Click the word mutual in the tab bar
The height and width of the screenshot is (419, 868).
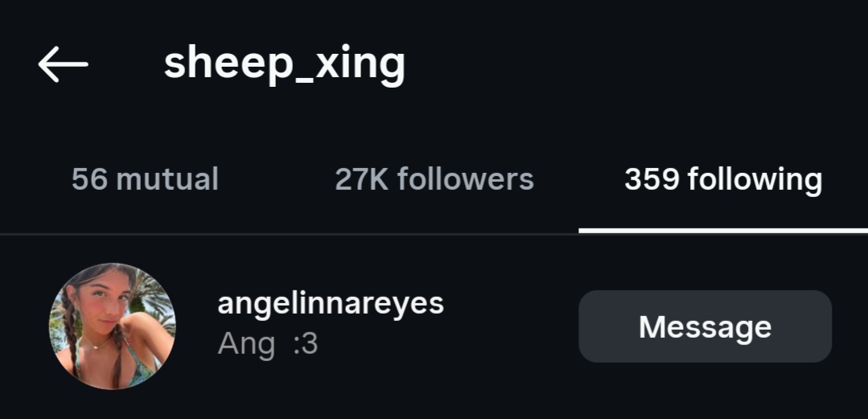click(168, 179)
